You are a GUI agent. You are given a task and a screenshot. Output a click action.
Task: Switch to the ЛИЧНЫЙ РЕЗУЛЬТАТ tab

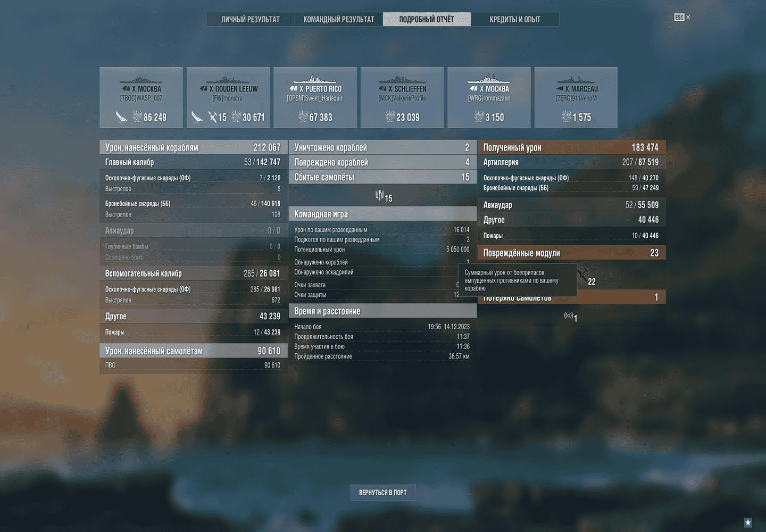pos(251,19)
